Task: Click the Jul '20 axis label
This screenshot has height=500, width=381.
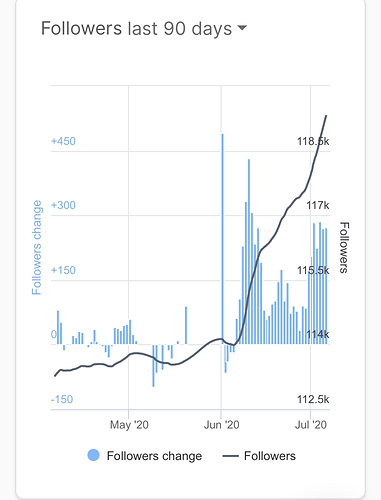Action: point(311,425)
